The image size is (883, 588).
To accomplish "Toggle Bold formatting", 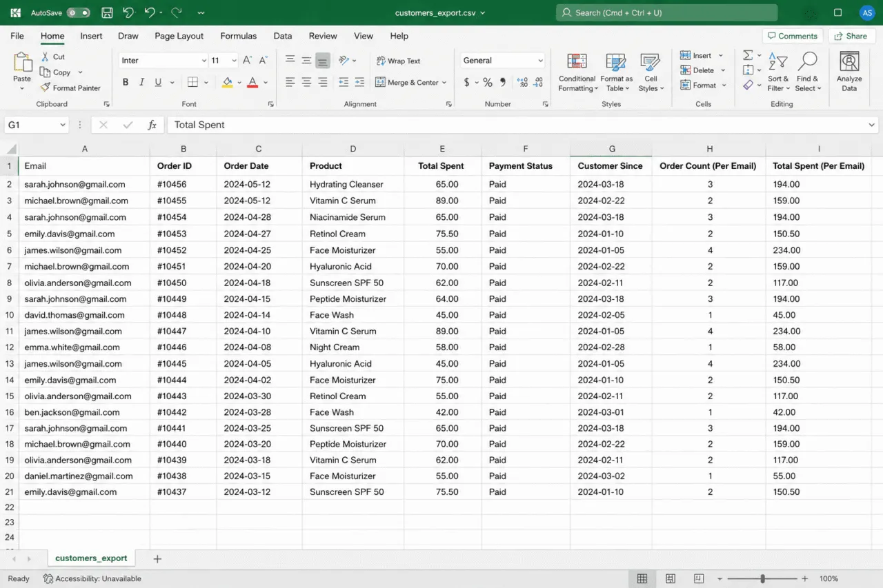I will click(126, 82).
